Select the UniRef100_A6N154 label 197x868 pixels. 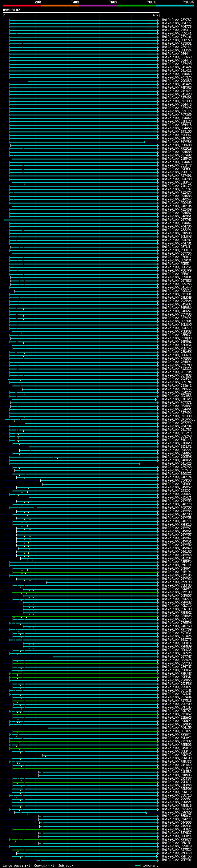pyautogui.click(x=176, y=843)
